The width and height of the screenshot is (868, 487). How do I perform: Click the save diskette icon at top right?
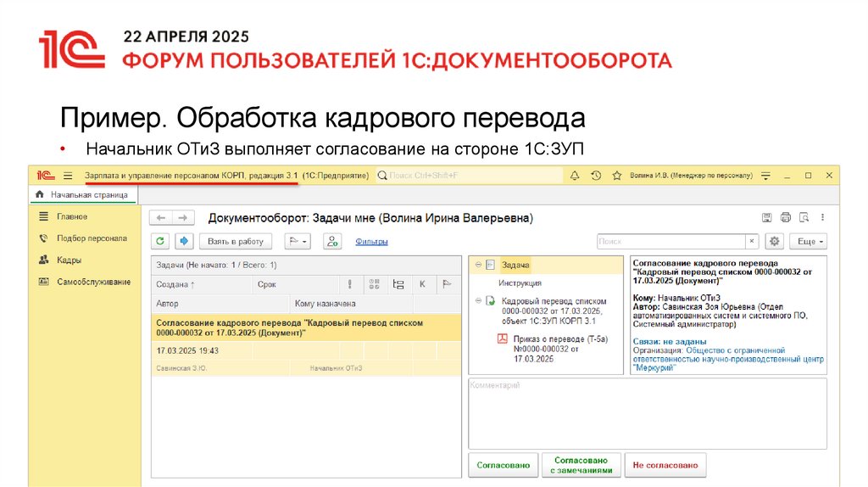[766, 218]
